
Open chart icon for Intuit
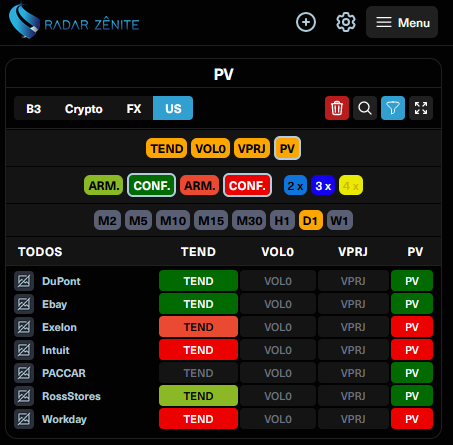[24, 350]
